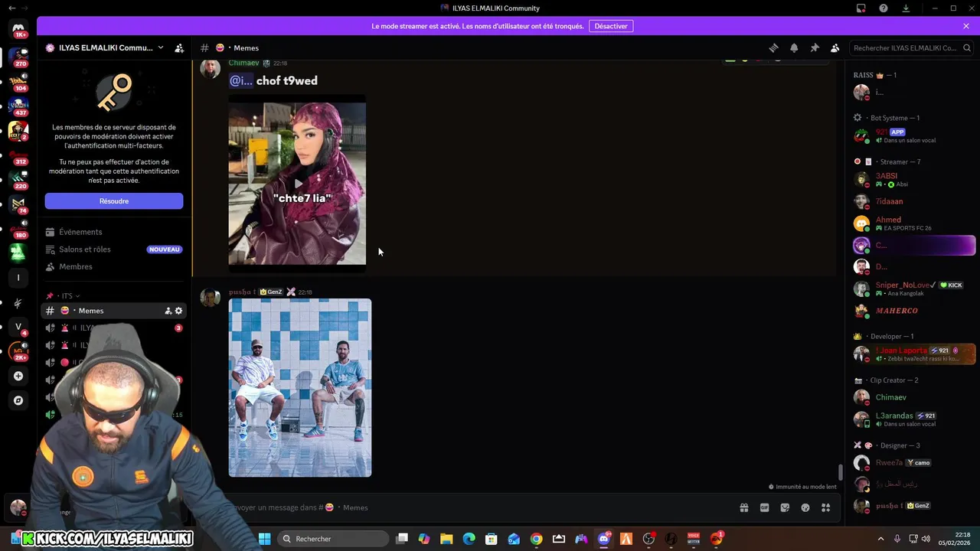
Task: Click the Désactiver streamer mode button
Action: 611,26
